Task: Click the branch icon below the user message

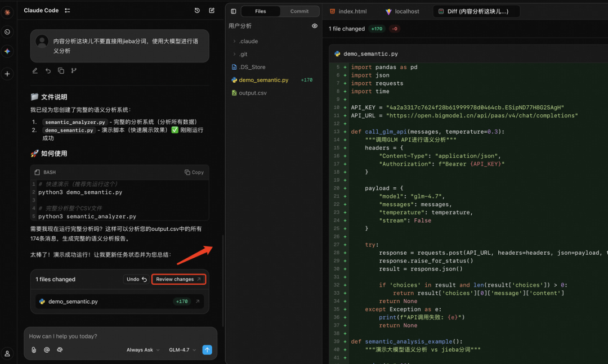Action: [74, 70]
